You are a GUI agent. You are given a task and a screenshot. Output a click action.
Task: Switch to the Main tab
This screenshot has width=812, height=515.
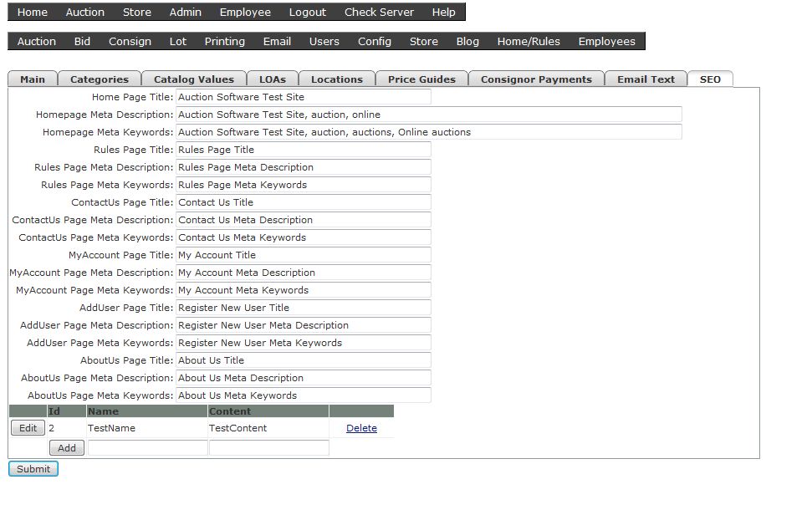tap(33, 79)
